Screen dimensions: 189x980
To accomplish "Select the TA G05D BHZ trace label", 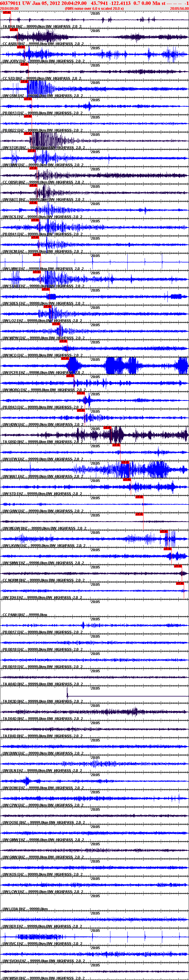I will click(42, 442).
